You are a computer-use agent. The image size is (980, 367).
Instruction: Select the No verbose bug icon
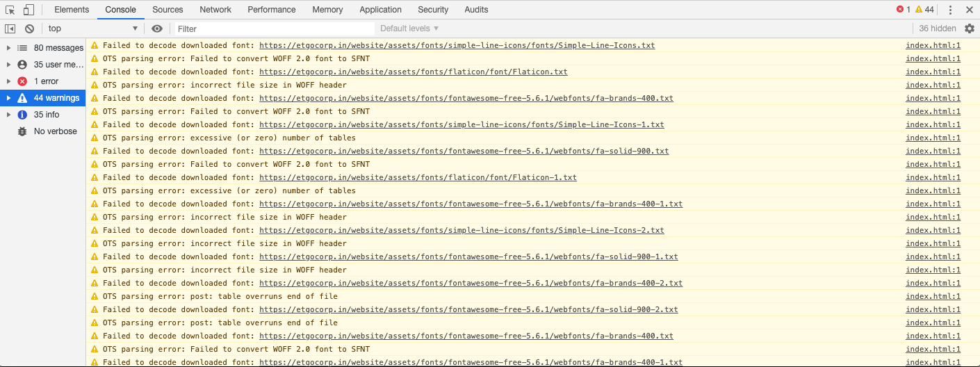pyautogui.click(x=22, y=131)
